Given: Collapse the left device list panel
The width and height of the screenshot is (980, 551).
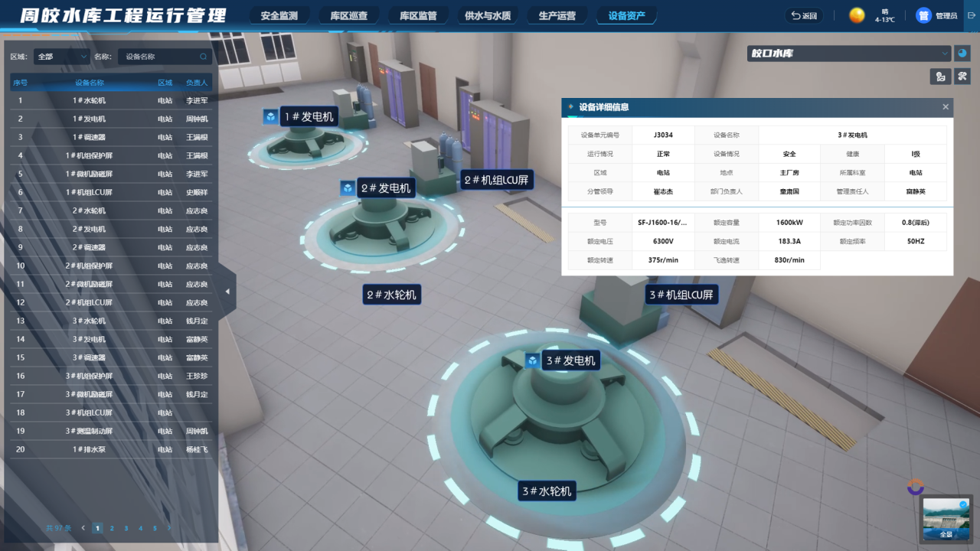Looking at the screenshot, I should (227, 292).
